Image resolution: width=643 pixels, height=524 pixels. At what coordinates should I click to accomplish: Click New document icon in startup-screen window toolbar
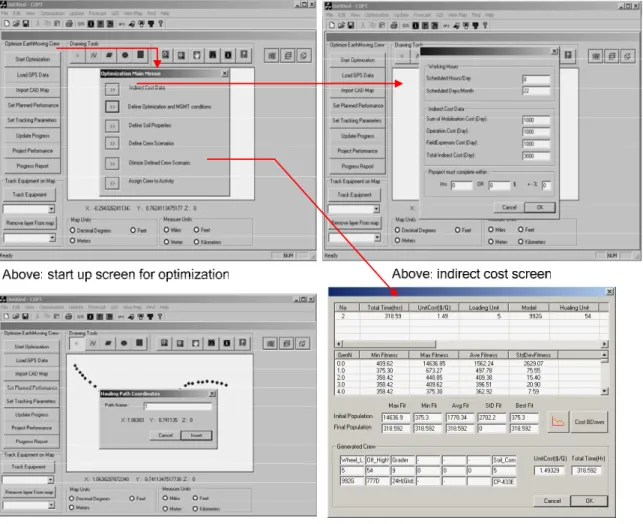(x=7, y=24)
